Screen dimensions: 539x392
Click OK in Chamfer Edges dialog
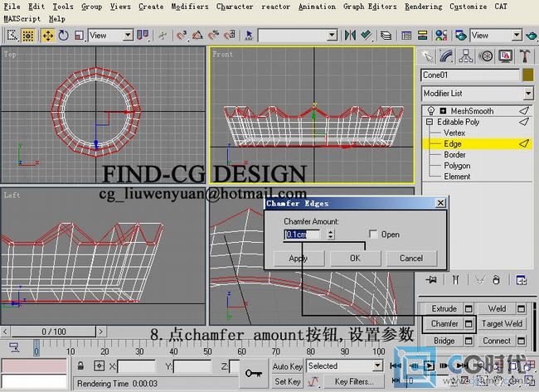(x=356, y=258)
